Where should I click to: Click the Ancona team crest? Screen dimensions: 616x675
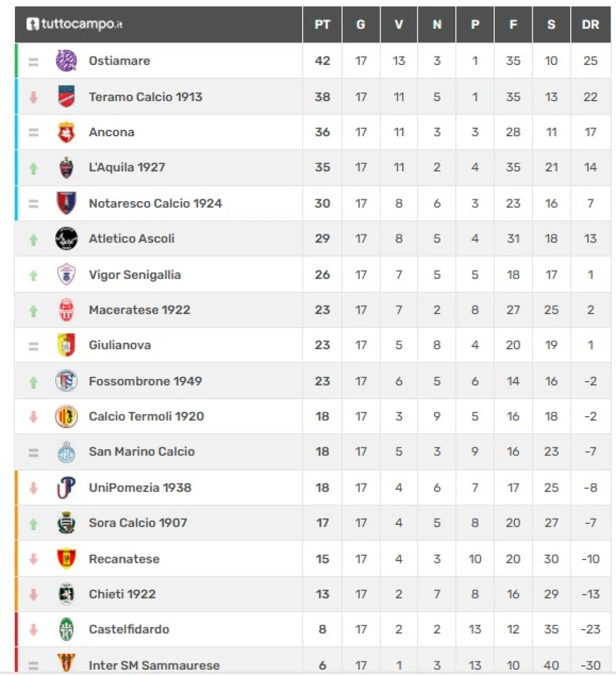(x=66, y=132)
